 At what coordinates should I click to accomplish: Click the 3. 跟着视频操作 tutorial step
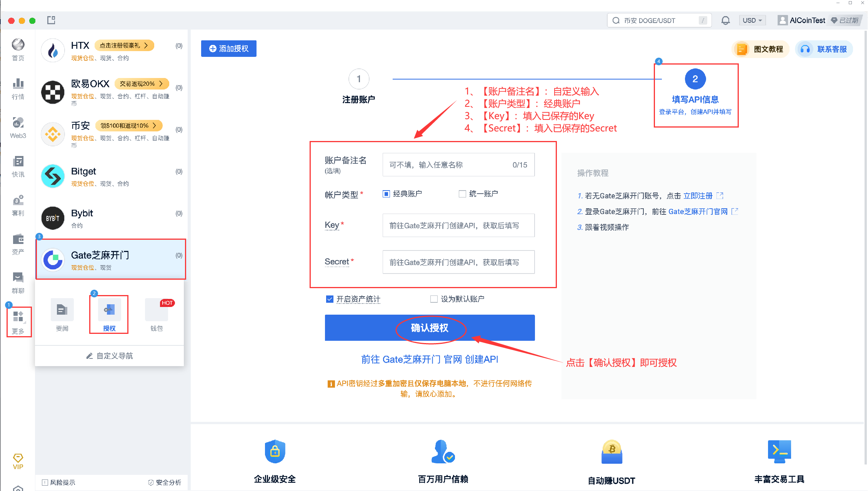pos(603,227)
